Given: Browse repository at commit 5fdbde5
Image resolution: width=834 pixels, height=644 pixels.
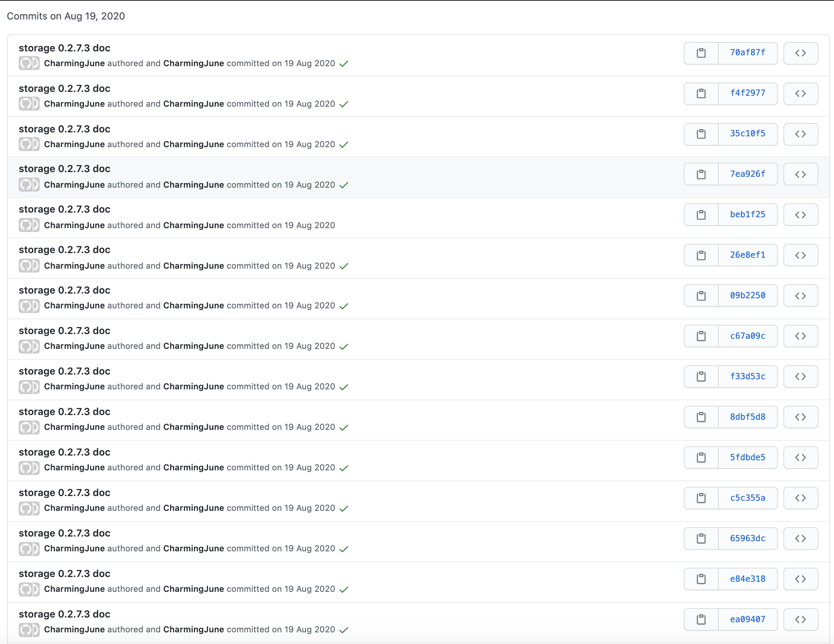Looking at the screenshot, I should [800, 457].
